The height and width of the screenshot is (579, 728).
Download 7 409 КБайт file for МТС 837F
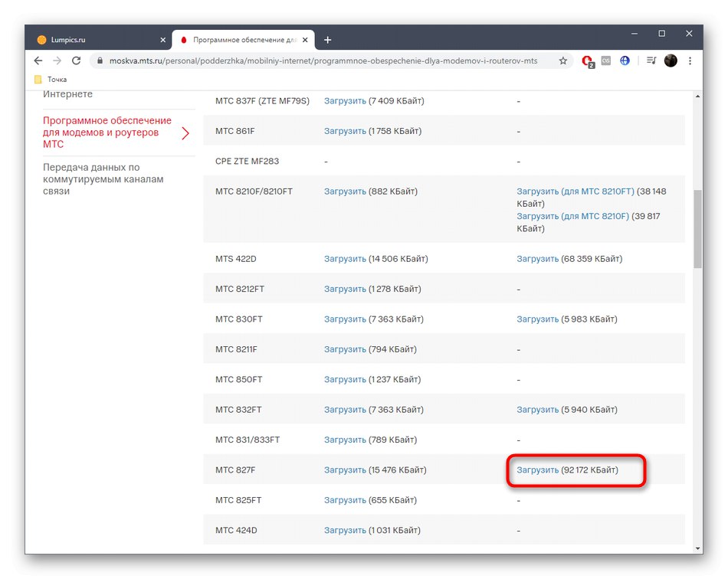click(345, 101)
